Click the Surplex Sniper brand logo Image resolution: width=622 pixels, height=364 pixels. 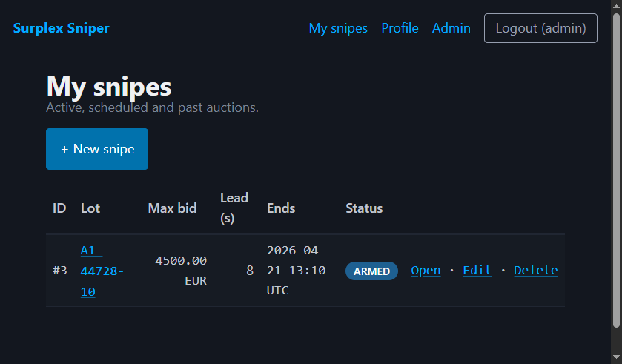(x=61, y=28)
